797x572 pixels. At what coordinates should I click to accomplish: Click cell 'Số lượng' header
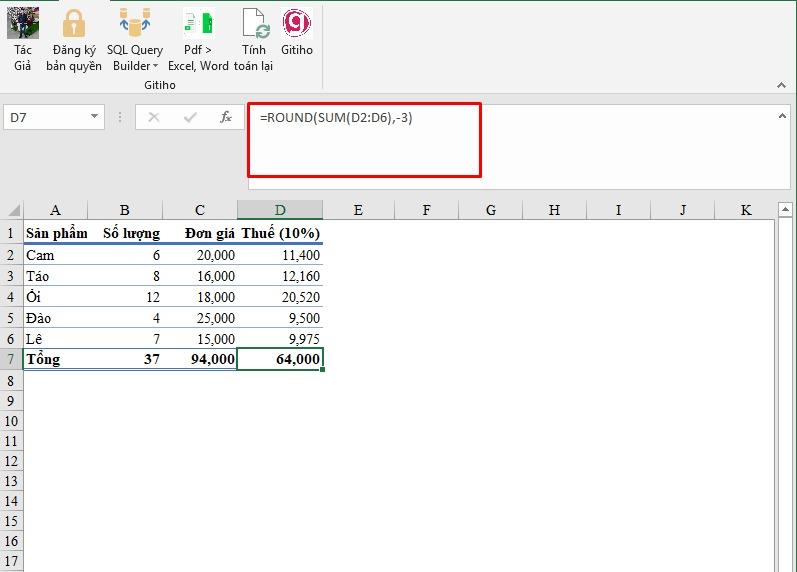pyautogui.click(x=126, y=233)
